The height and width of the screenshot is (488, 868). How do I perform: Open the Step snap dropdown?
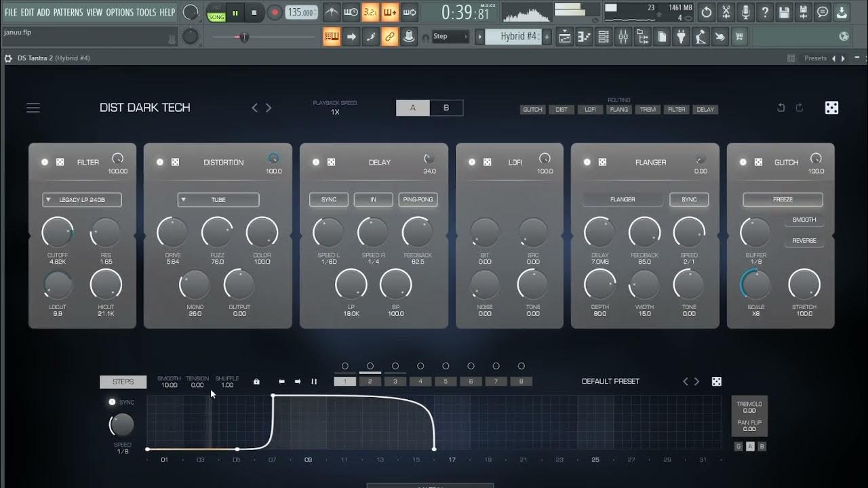pos(451,37)
